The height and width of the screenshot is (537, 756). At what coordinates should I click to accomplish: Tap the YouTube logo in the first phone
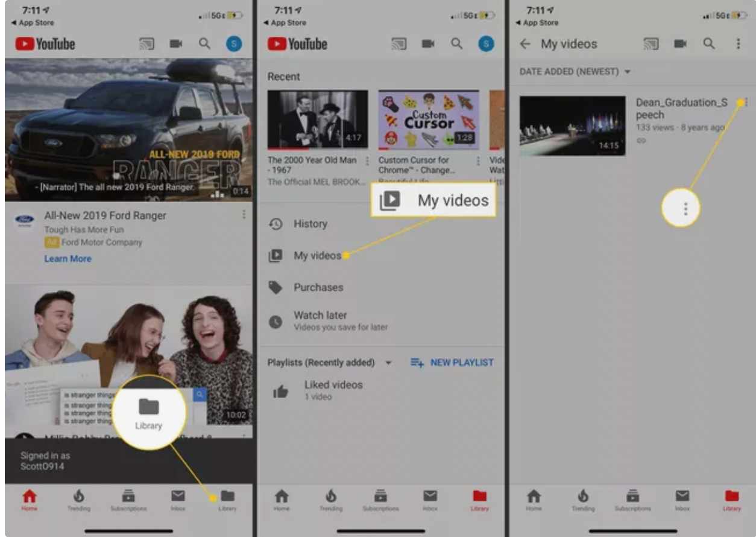[x=45, y=43]
